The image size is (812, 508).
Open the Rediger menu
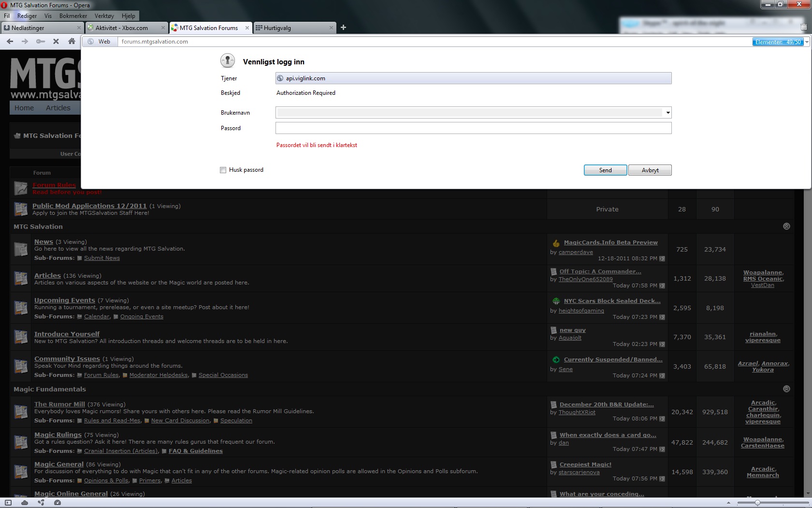(27, 16)
